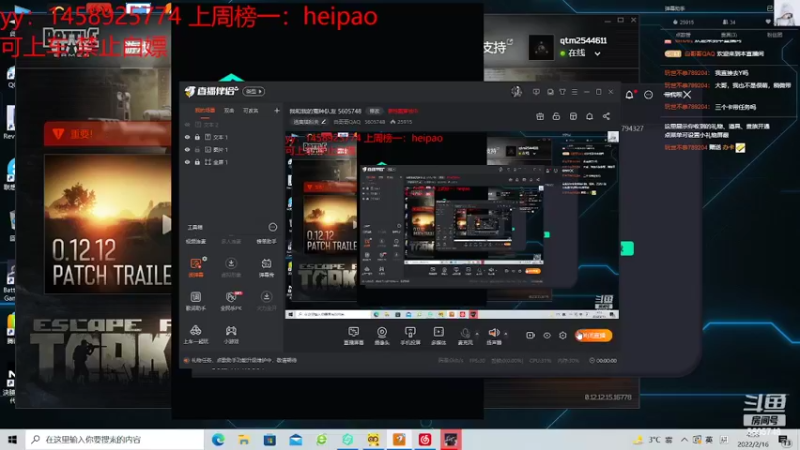
Task: Open Microsoft Edge from taskbar
Action: (x=218, y=439)
